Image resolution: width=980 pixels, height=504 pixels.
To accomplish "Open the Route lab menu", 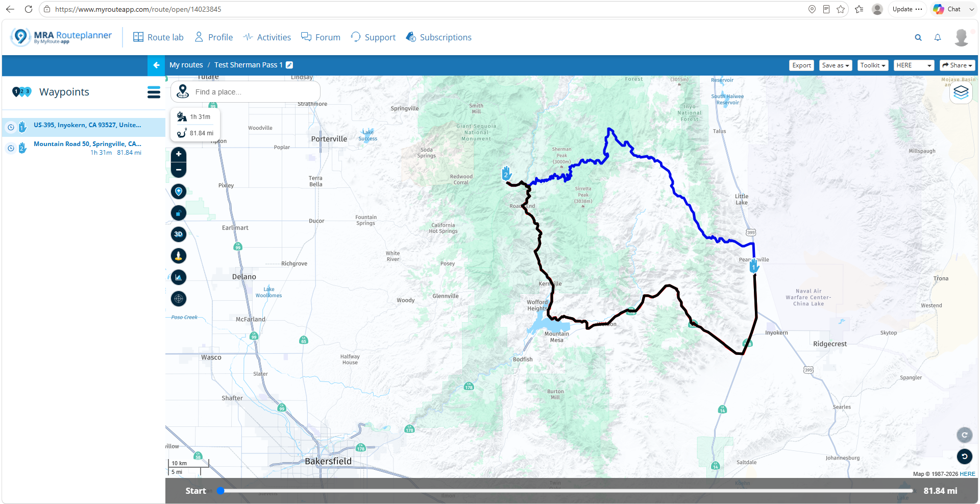I will pyautogui.click(x=158, y=37).
